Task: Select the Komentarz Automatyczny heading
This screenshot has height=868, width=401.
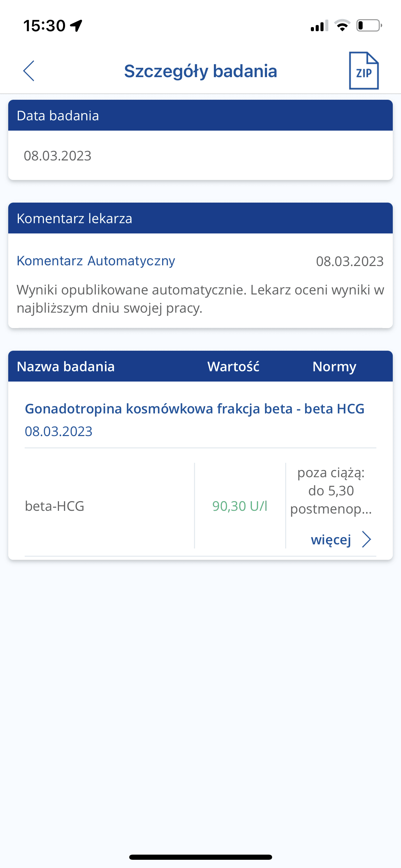Action: pyautogui.click(x=96, y=261)
